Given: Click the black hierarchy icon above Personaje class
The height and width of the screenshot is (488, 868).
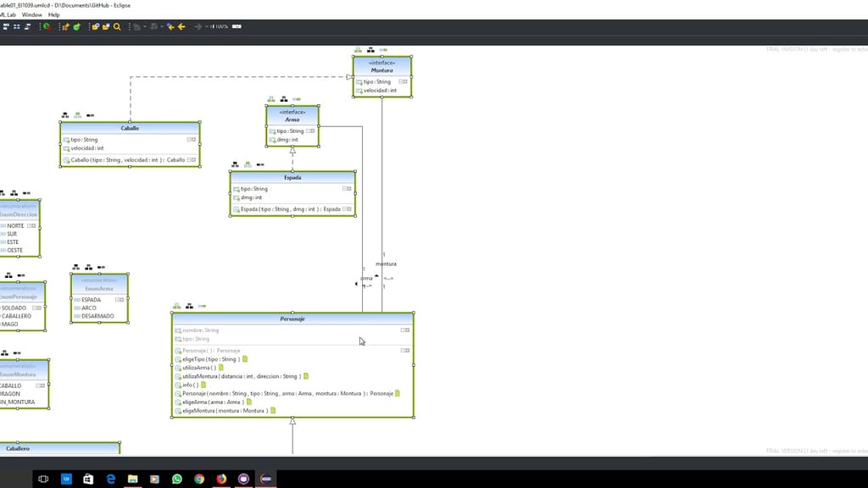Looking at the screenshot, I should (189, 306).
